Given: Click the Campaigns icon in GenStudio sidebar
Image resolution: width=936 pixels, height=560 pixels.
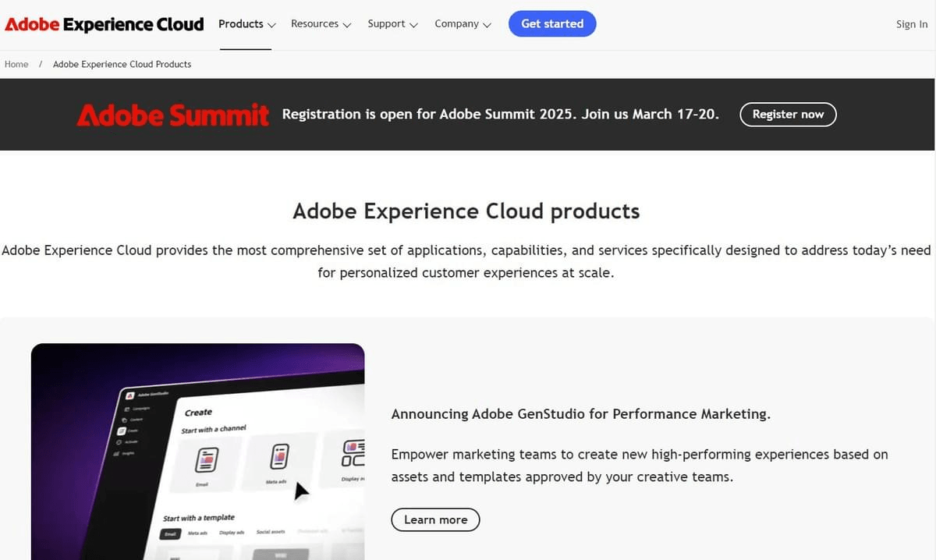Looking at the screenshot, I should (126, 408).
